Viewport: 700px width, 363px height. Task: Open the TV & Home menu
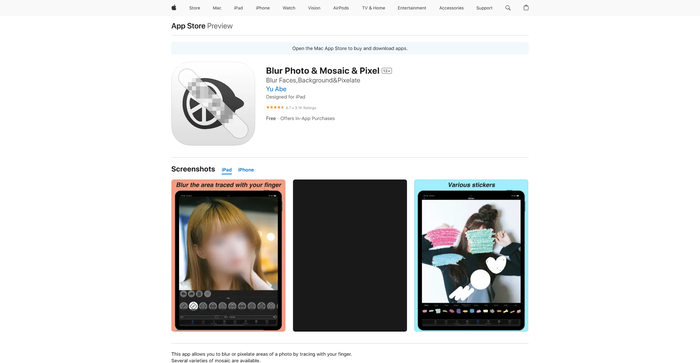[373, 8]
